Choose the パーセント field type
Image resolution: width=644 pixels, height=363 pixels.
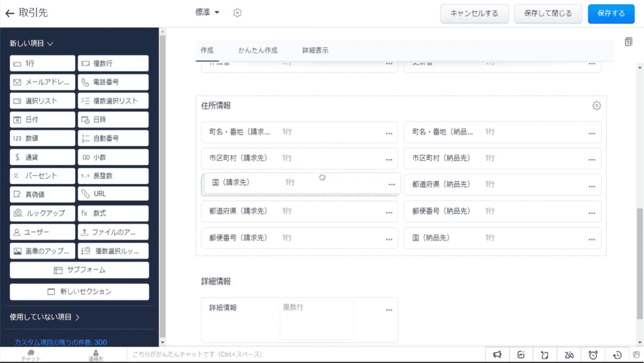coord(42,175)
